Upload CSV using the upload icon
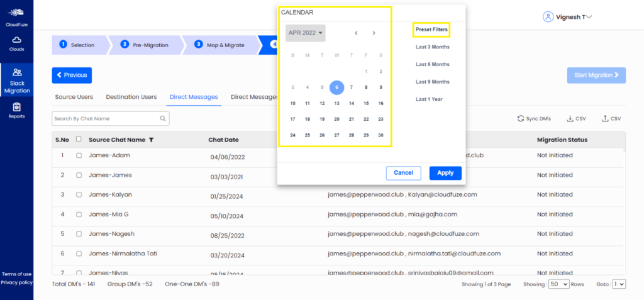Screen dimensions: 644x300 (x=605, y=118)
